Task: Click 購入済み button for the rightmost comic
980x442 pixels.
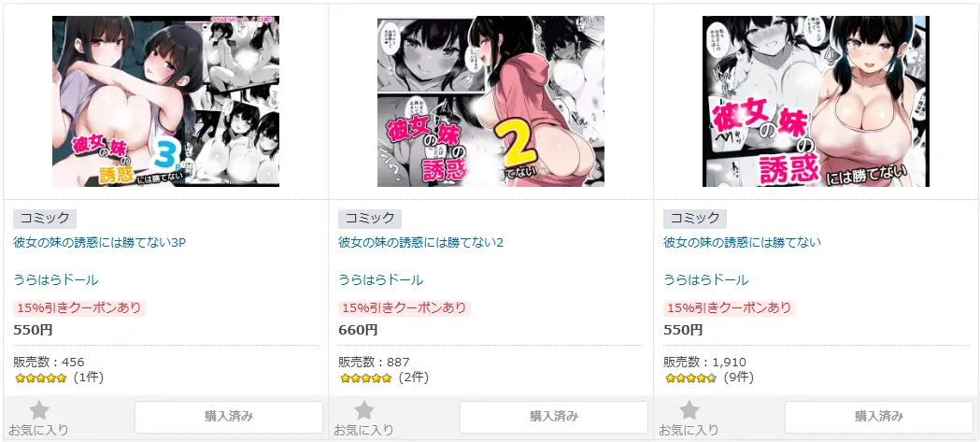Action: tap(879, 417)
